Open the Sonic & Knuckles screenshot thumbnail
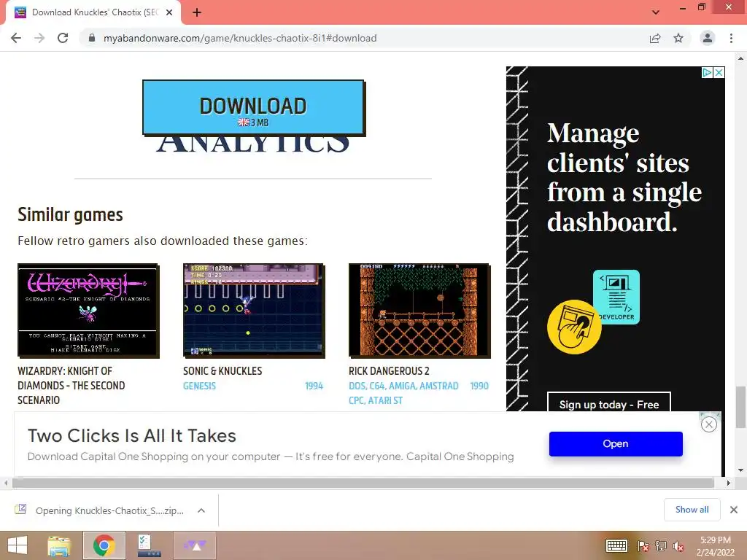 click(254, 311)
